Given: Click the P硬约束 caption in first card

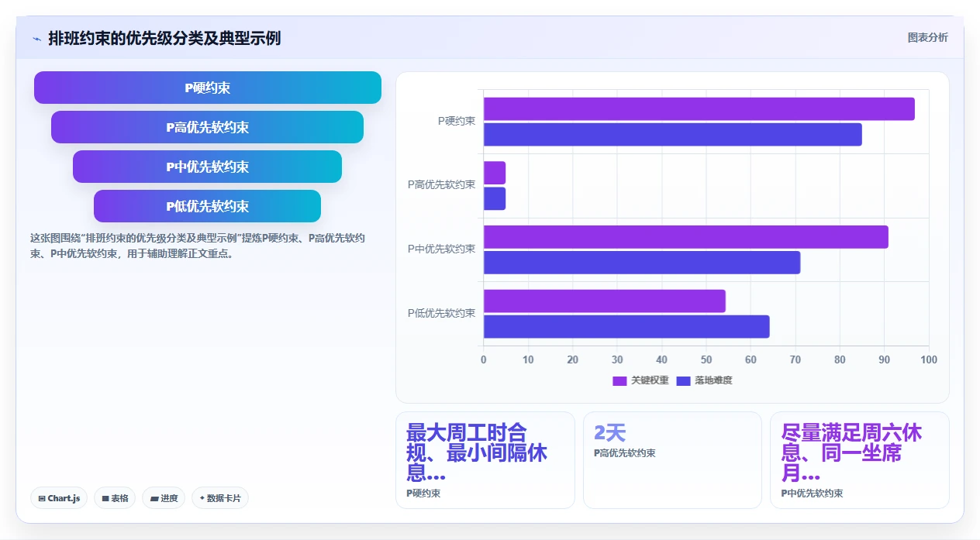Looking at the screenshot, I should pos(423,494).
